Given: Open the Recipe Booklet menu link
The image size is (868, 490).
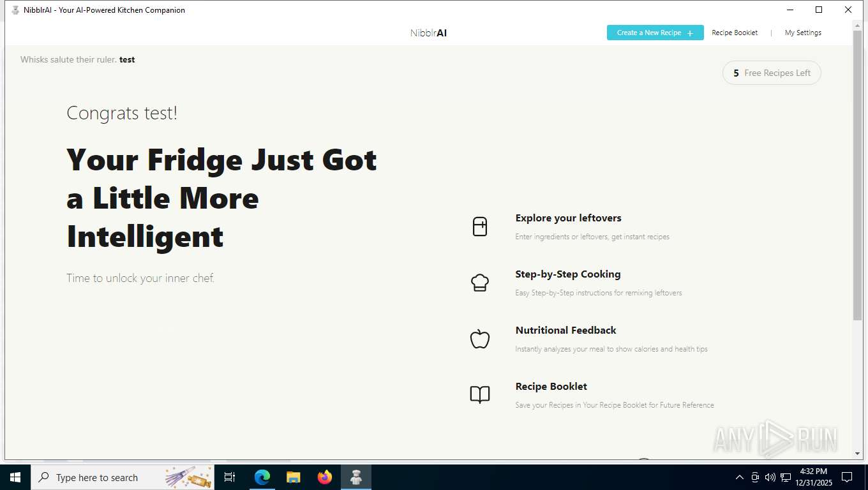Looking at the screenshot, I should click(735, 33).
